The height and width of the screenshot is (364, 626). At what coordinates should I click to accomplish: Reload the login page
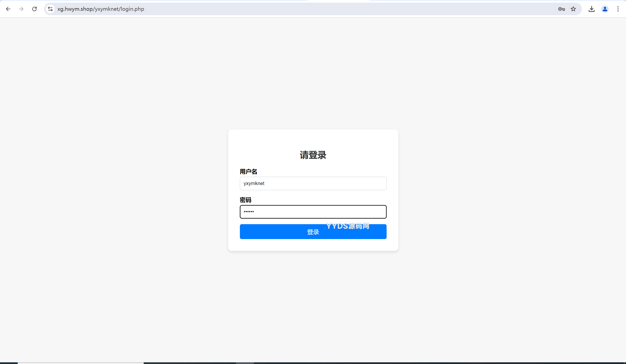34,9
